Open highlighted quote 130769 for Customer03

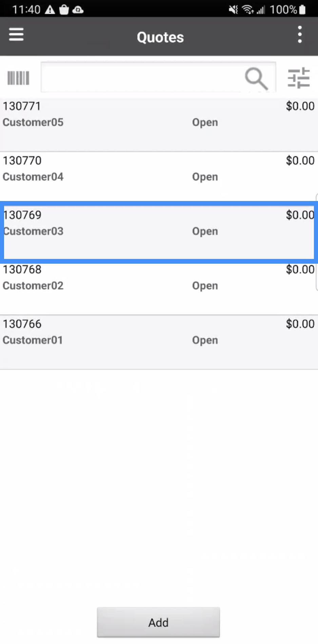point(159,232)
